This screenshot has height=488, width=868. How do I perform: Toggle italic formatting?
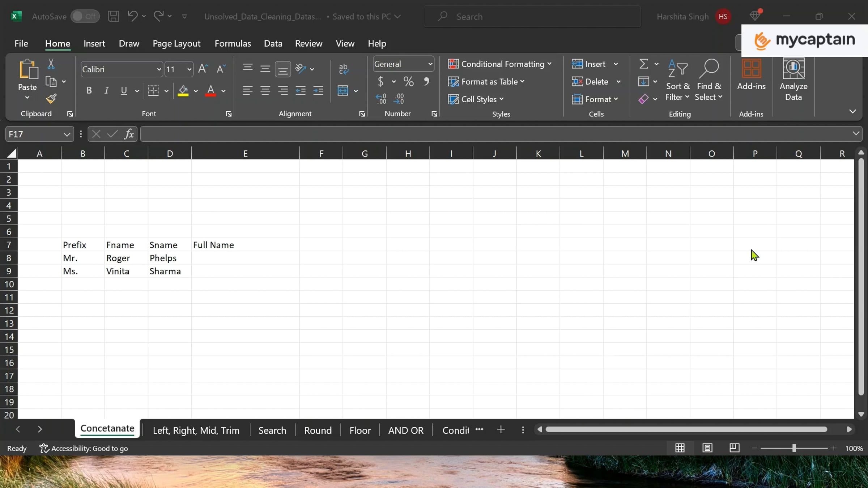click(106, 90)
